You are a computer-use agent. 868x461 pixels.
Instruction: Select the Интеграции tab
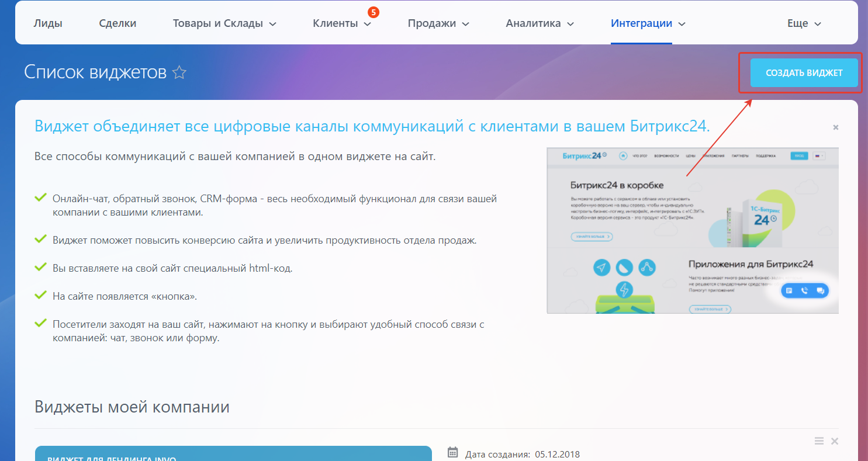[641, 23]
